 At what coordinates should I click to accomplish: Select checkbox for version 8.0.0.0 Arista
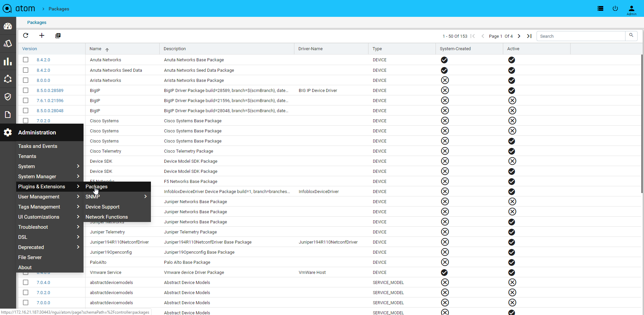click(x=26, y=80)
